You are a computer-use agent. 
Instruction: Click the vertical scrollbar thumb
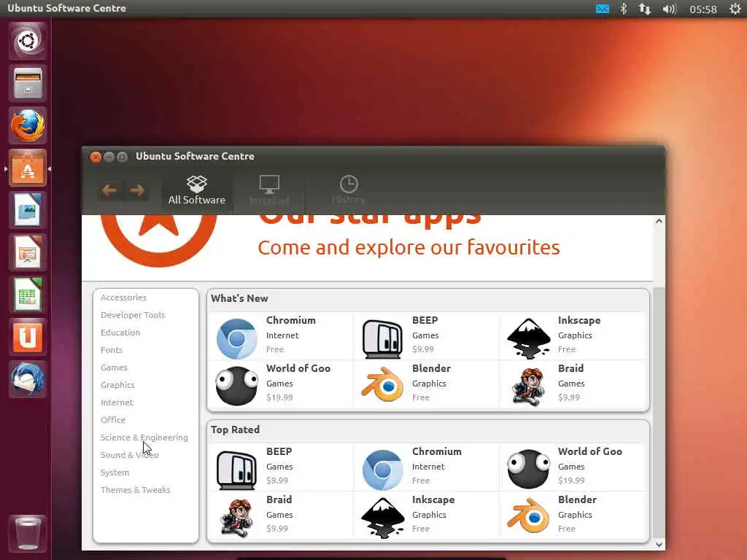coord(659,413)
